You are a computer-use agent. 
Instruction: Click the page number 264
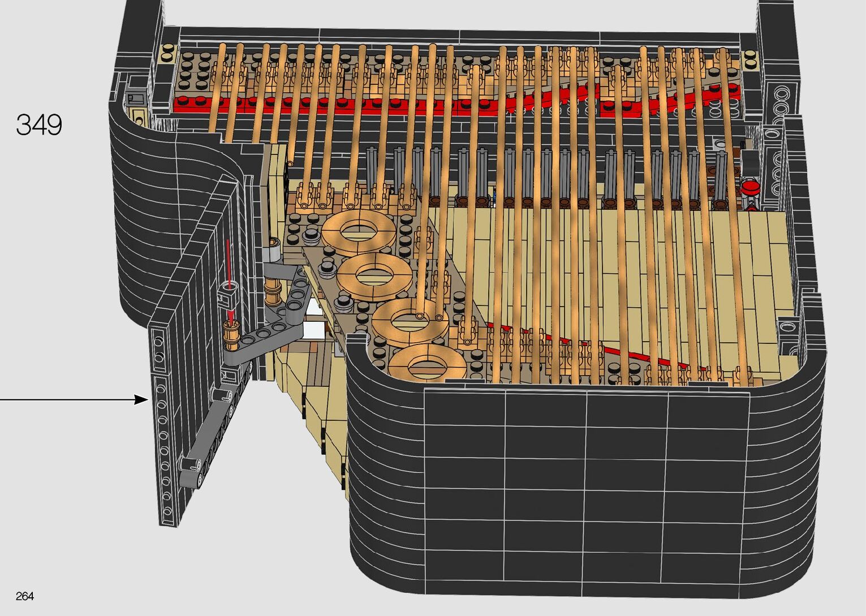coord(25,596)
